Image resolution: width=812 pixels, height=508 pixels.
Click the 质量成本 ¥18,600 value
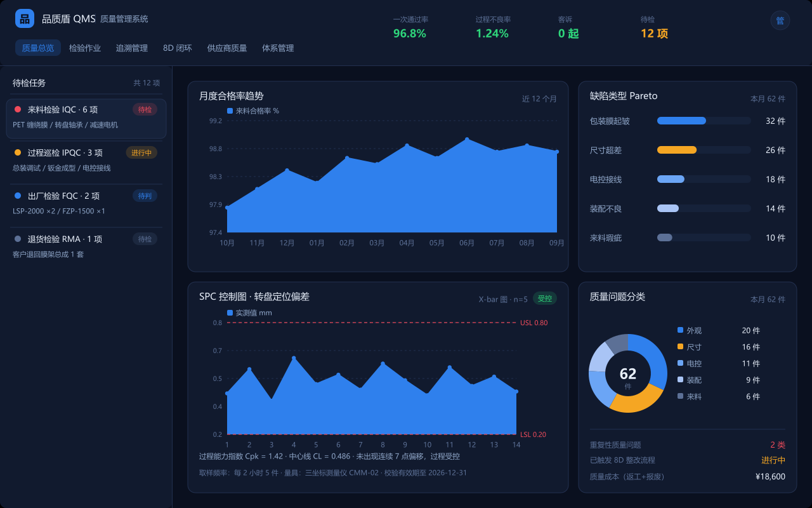(x=770, y=476)
